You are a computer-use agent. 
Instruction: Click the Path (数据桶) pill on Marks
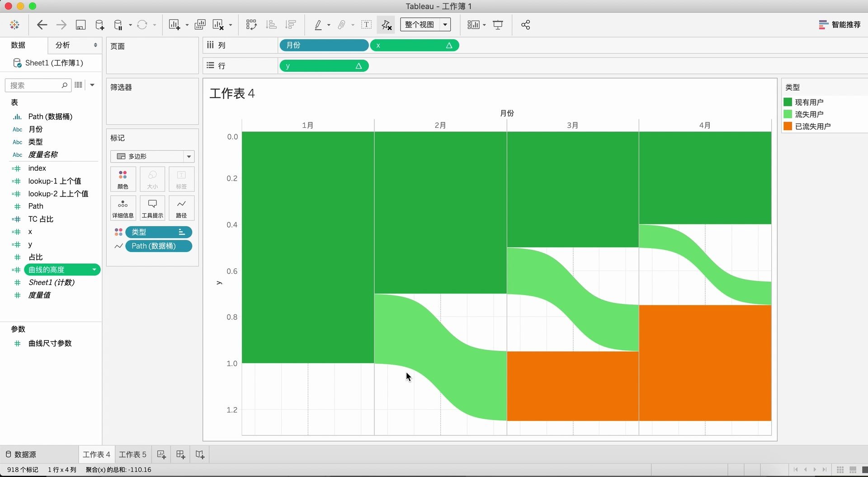tap(159, 246)
